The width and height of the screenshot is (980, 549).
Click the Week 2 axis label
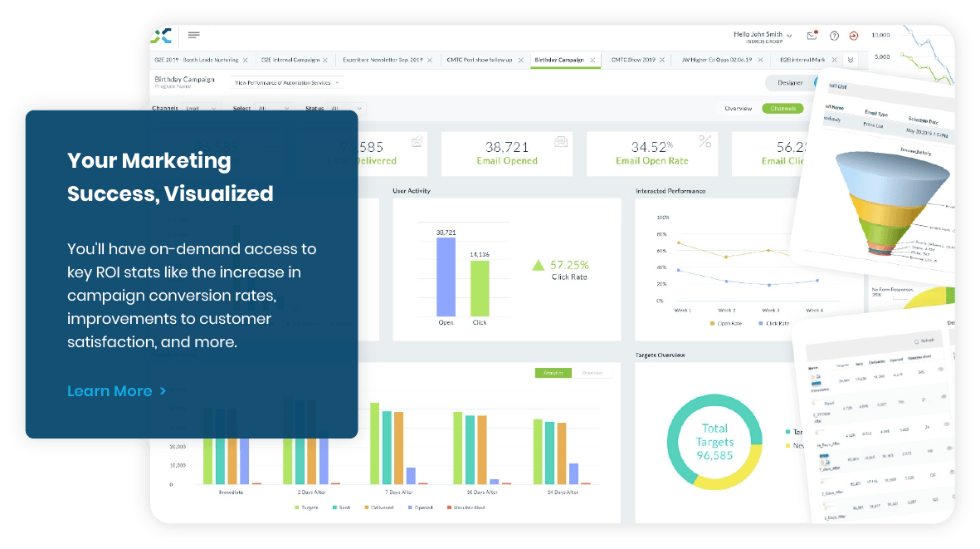click(x=726, y=311)
